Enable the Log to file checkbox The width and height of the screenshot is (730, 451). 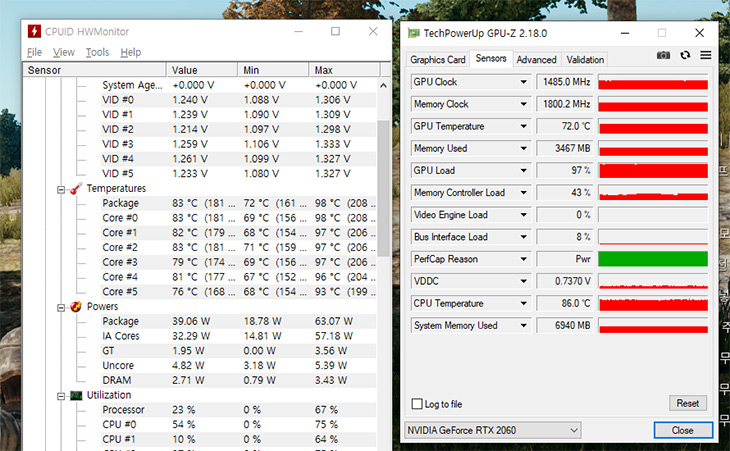[x=417, y=404]
